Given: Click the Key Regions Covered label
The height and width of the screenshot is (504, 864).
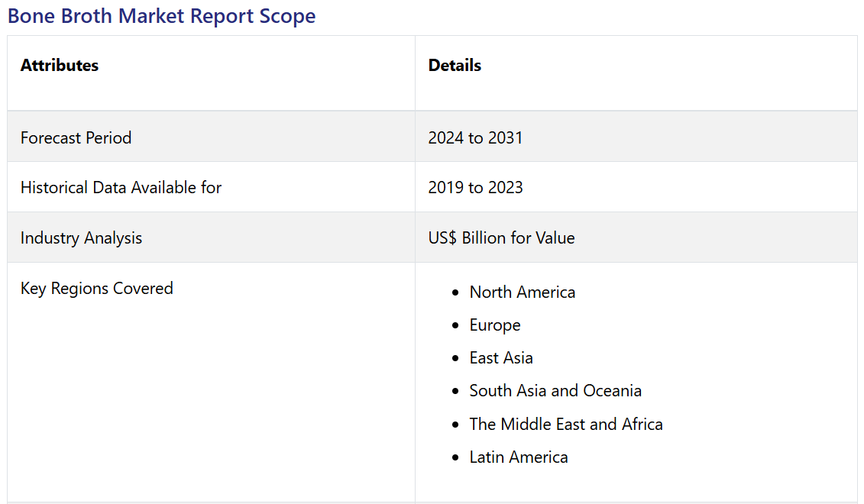Looking at the screenshot, I should point(97,288).
